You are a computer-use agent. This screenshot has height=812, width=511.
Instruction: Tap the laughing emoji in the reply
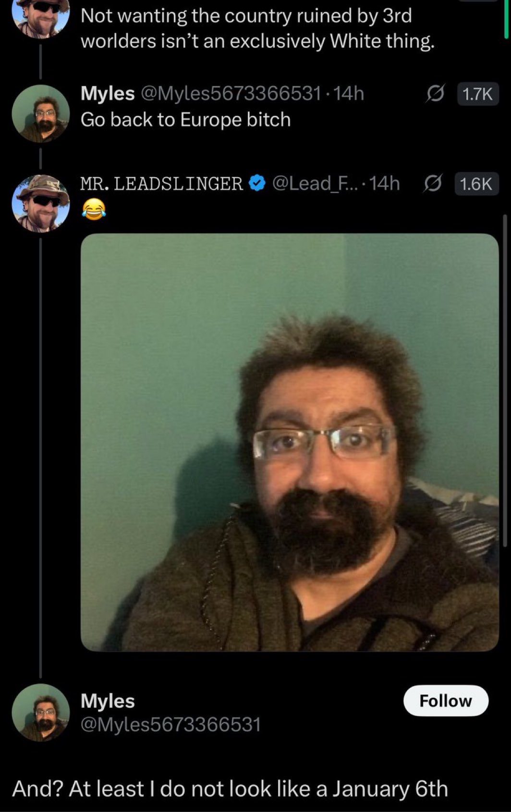click(94, 209)
